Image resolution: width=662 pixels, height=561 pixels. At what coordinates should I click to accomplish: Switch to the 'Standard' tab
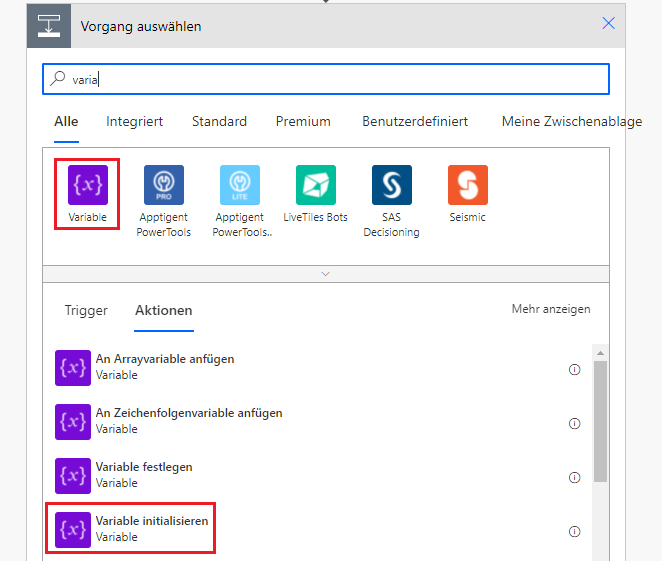[x=219, y=122]
